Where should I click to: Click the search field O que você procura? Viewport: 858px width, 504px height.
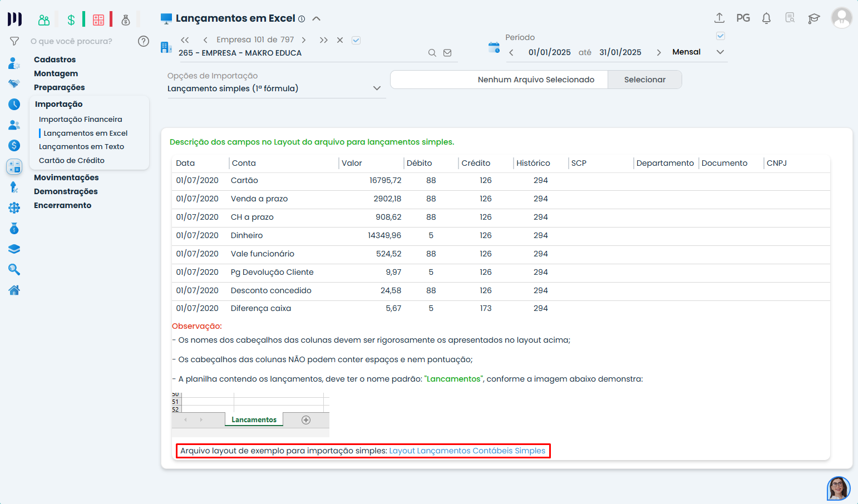click(78, 41)
